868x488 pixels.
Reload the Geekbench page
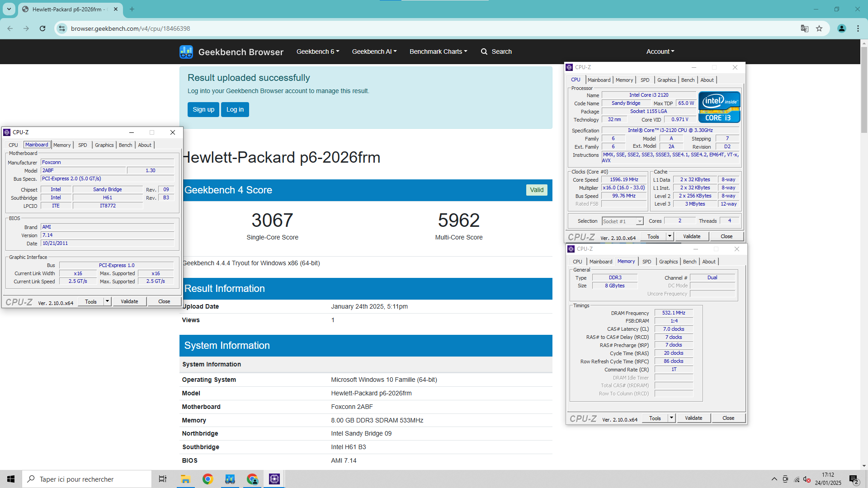click(42, 28)
